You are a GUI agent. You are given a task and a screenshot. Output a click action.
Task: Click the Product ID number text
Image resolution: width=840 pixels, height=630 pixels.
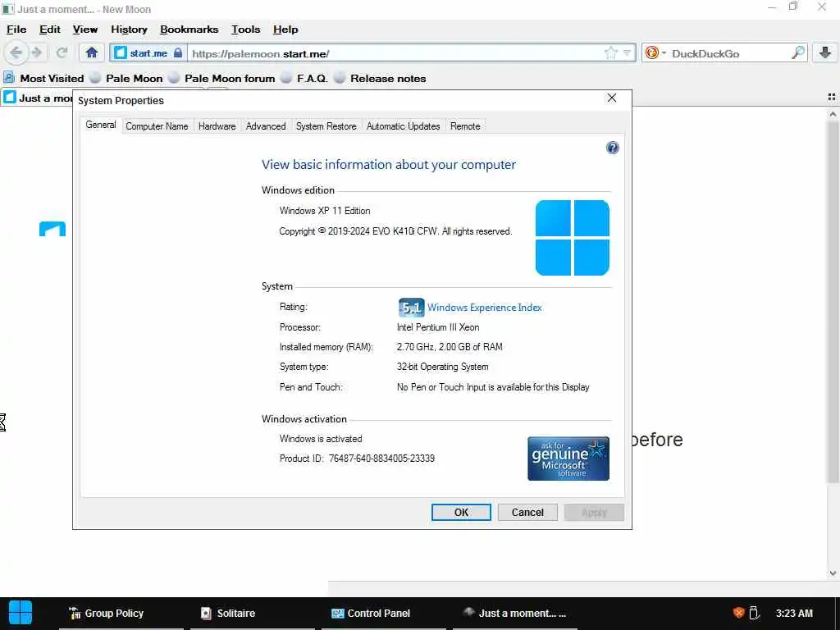(x=381, y=459)
